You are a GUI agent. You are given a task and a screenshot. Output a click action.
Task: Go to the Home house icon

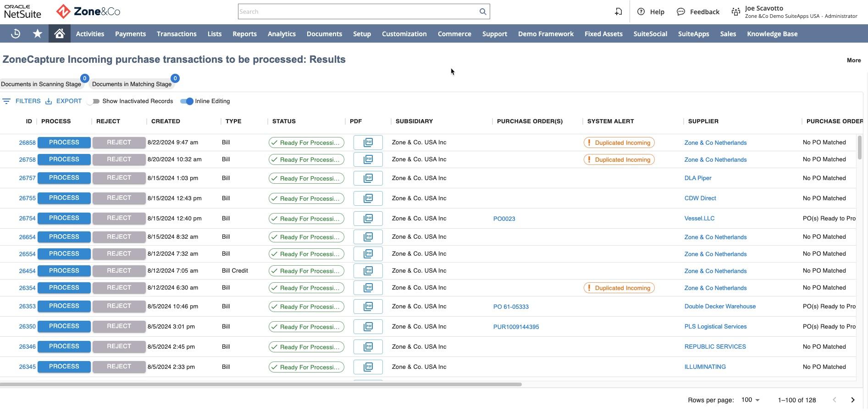[x=59, y=34]
